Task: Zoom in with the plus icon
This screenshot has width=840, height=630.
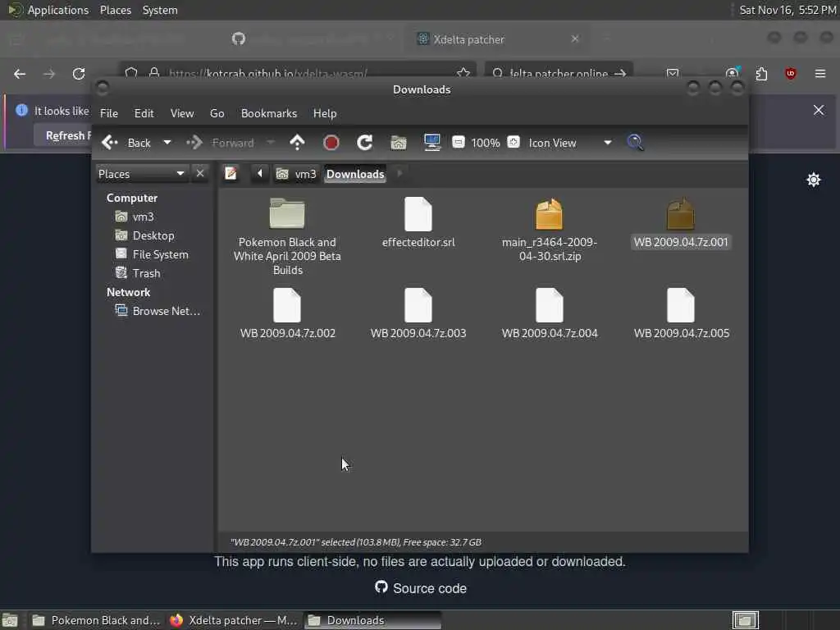Action: [x=514, y=142]
